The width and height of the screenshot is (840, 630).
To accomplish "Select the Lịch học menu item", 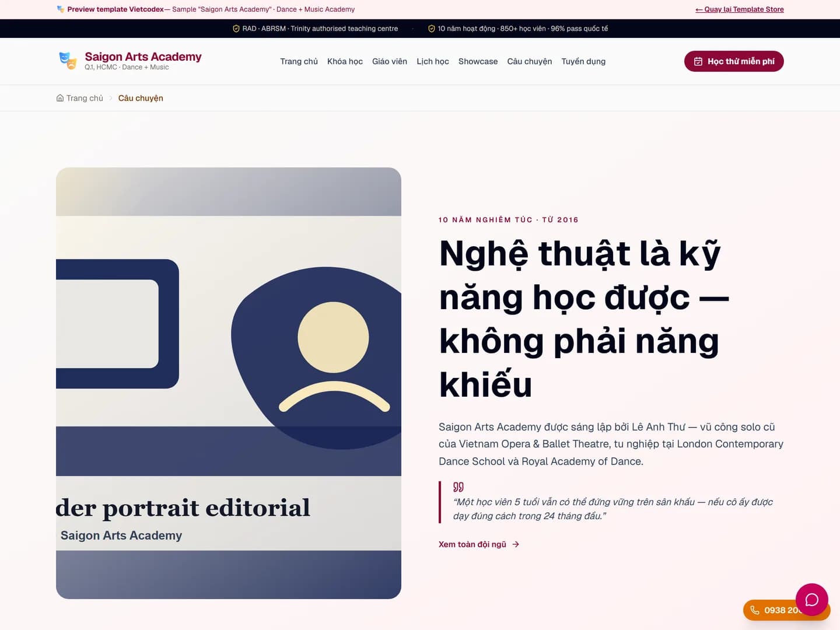I will click(433, 61).
